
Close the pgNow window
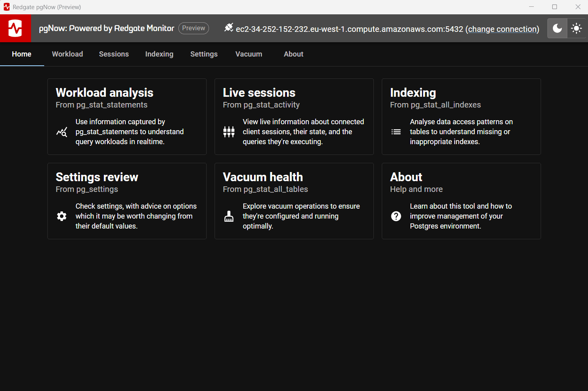coord(578,7)
